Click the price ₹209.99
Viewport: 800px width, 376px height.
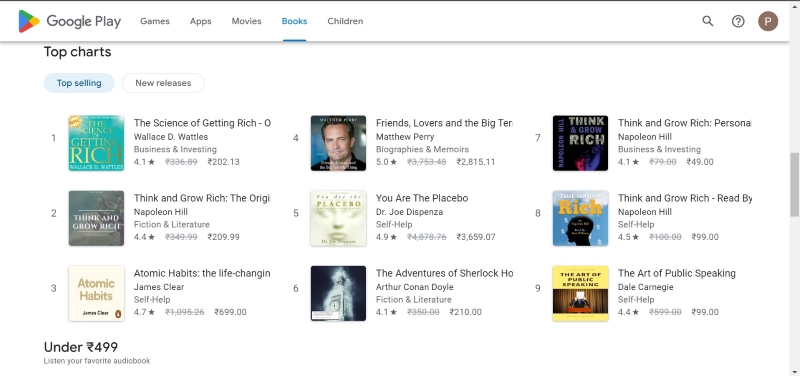coord(223,237)
